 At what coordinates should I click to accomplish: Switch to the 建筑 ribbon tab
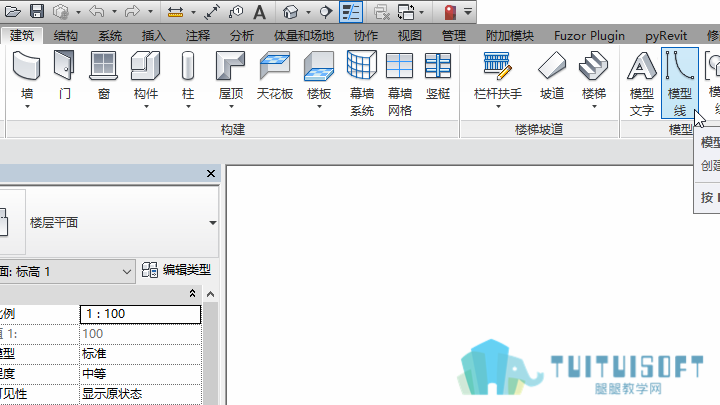[22, 35]
